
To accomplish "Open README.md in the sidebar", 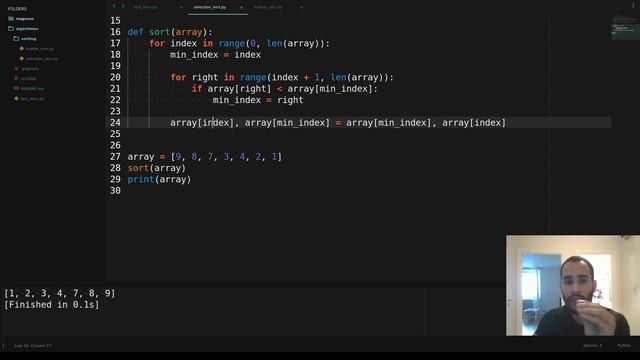I will pyautogui.click(x=29, y=89).
